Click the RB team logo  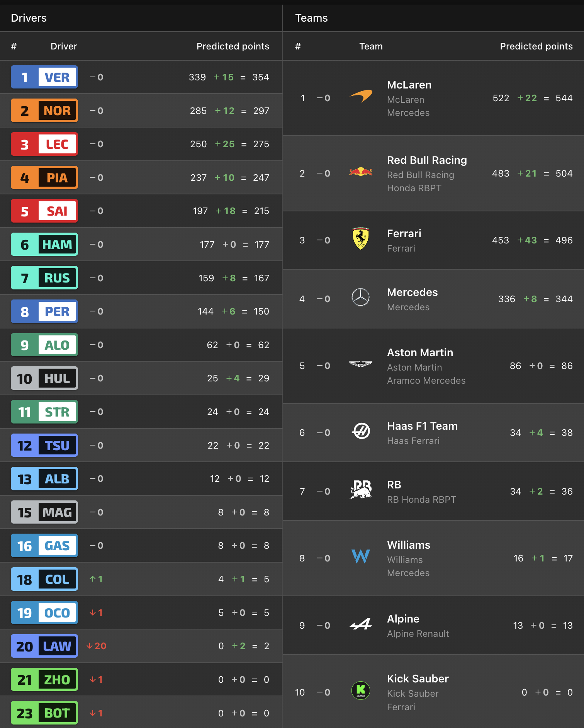361,490
